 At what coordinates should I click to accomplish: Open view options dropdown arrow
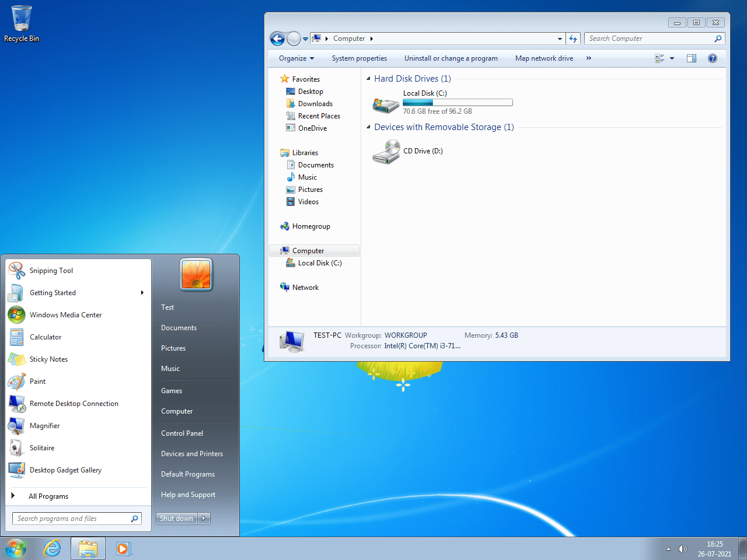tap(672, 58)
